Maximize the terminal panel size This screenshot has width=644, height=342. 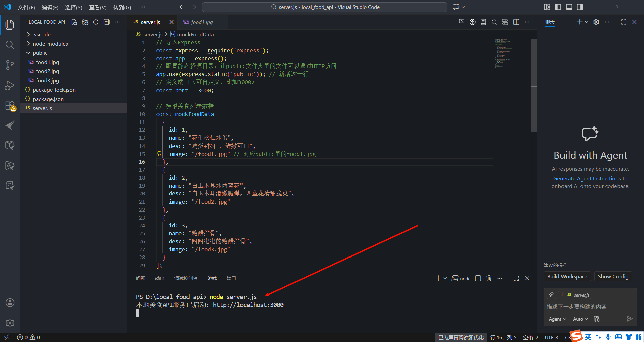[x=516, y=278]
